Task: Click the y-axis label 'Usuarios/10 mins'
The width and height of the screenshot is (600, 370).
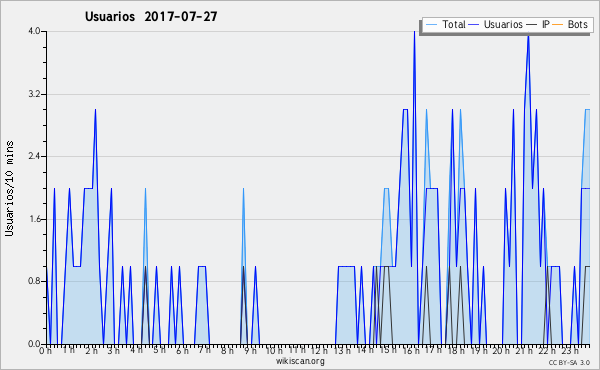Action: (x=9, y=188)
